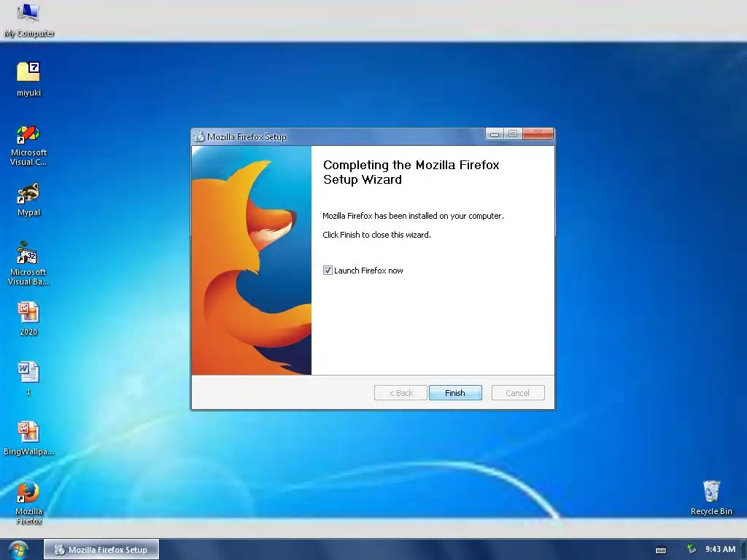The width and height of the screenshot is (747, 560).
Task: Activate Mozilla Firefox Setup taskbar button
Action: tap(101, 550)
